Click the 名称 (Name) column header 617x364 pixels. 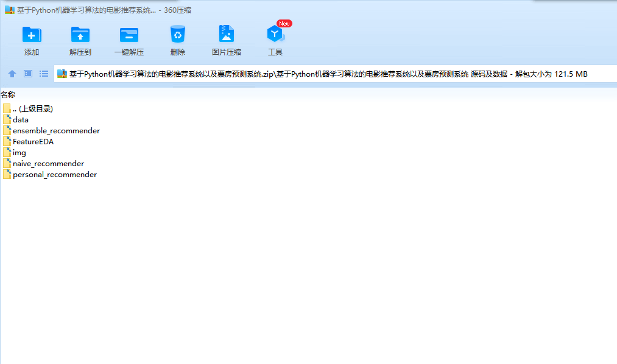[8, 95]
